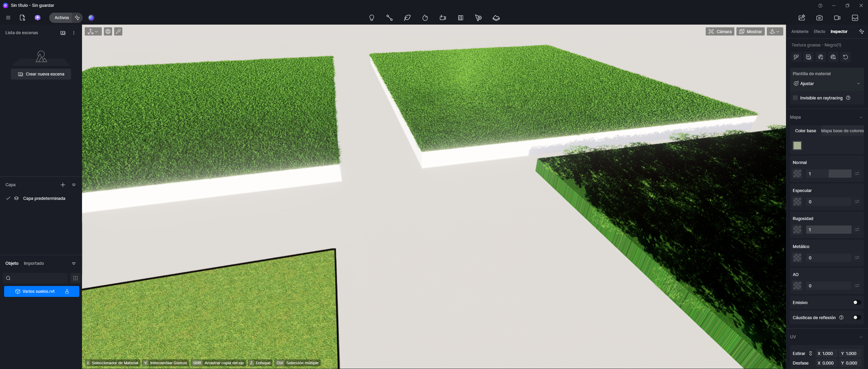Open the video render icon
This screenshot has height=369, width=868.
click(837, 18)
